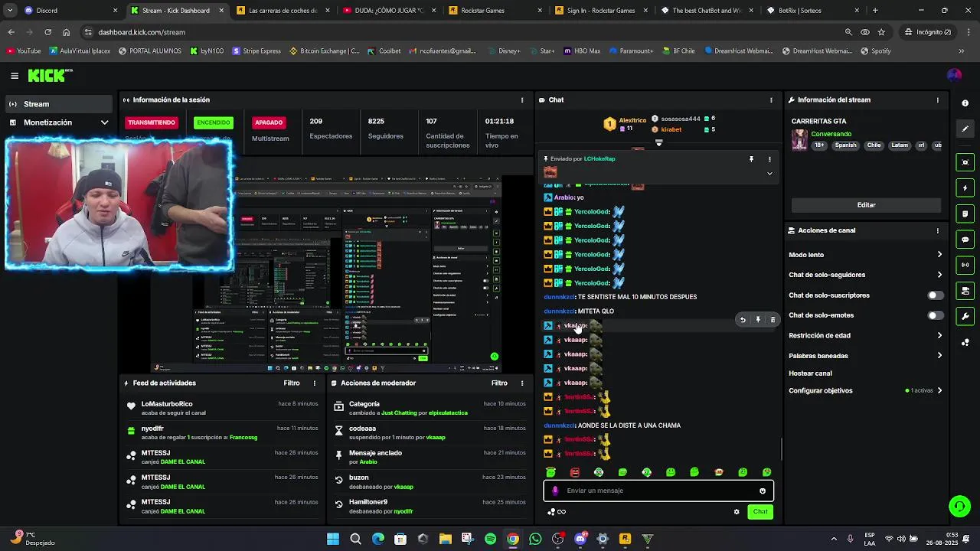Open the Kick hamburger menu

coord(15,76)
